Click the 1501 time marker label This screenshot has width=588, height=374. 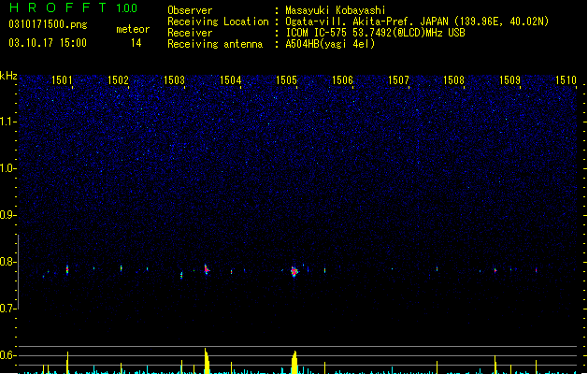click(x=62, y=80)
